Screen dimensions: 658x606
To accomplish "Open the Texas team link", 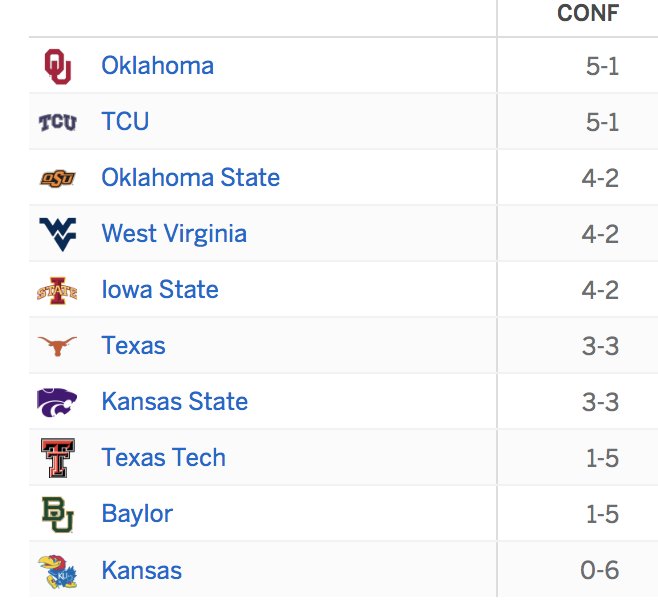I will 133,345.
